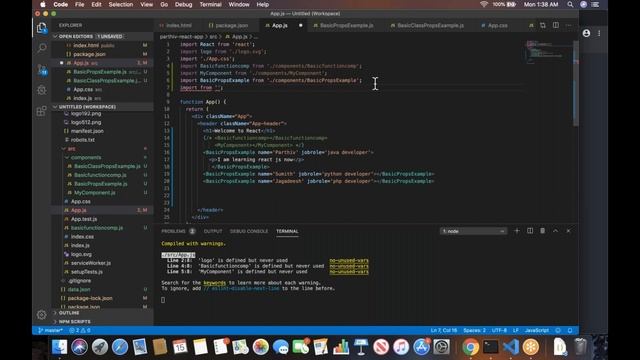
Task: Change UTF-8 encoding in status bar
Action: [x=499, y=330]
